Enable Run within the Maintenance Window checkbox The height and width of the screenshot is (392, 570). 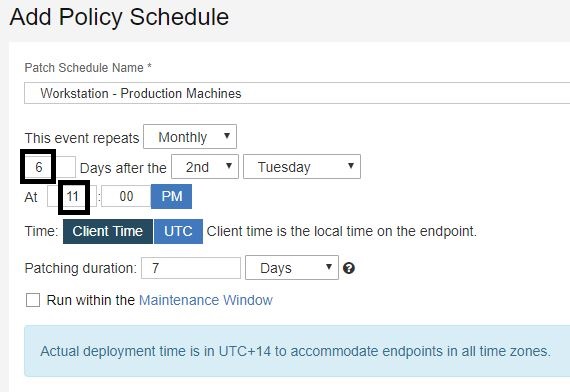(33, 300)
